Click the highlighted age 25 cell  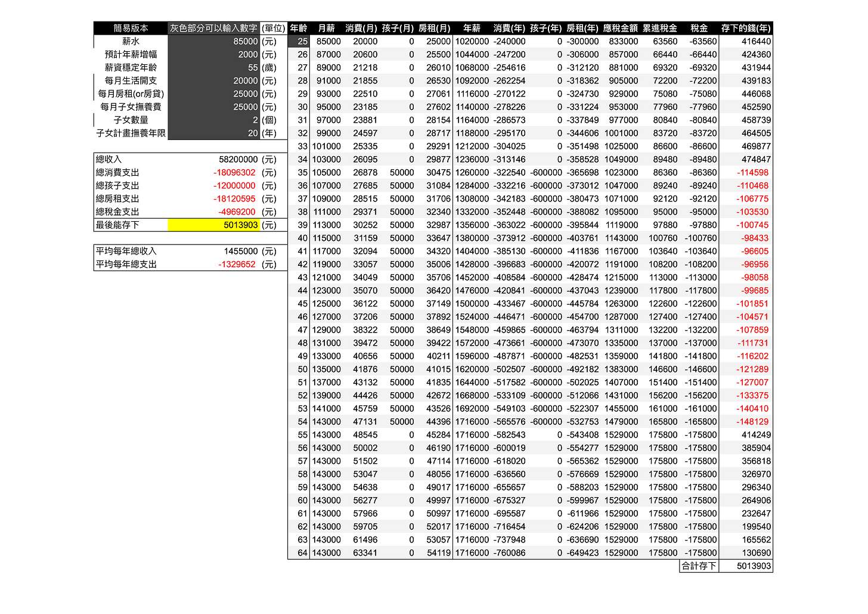click(x=299, y=41)
